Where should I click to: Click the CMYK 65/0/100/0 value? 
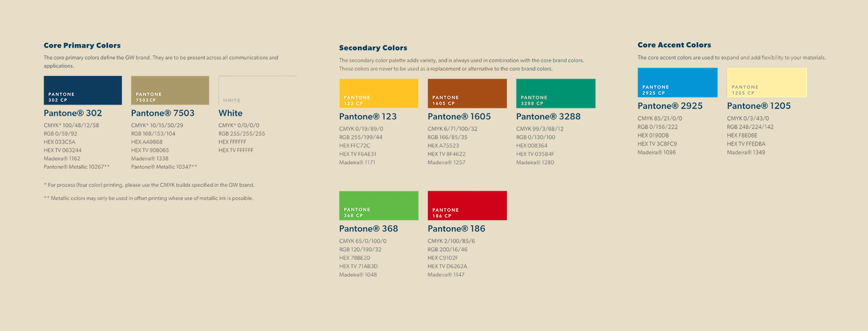pyautogui.click(x=362, y=241)
